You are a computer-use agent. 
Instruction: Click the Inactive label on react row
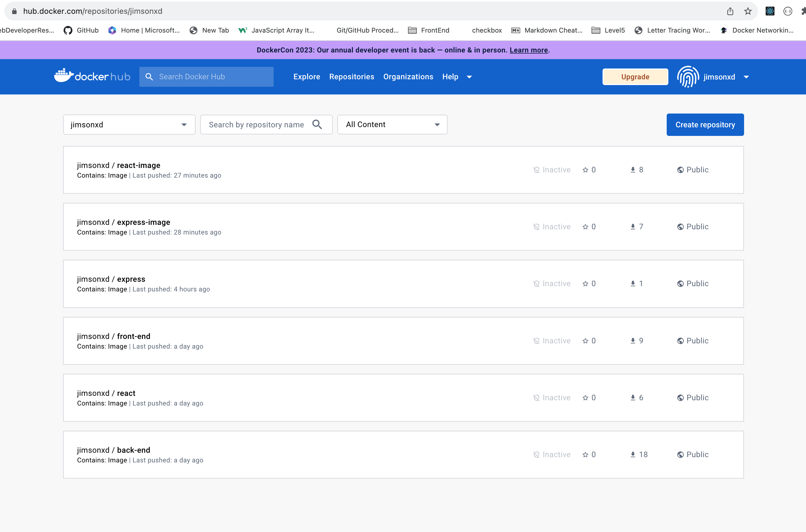[x=556, y=398]
